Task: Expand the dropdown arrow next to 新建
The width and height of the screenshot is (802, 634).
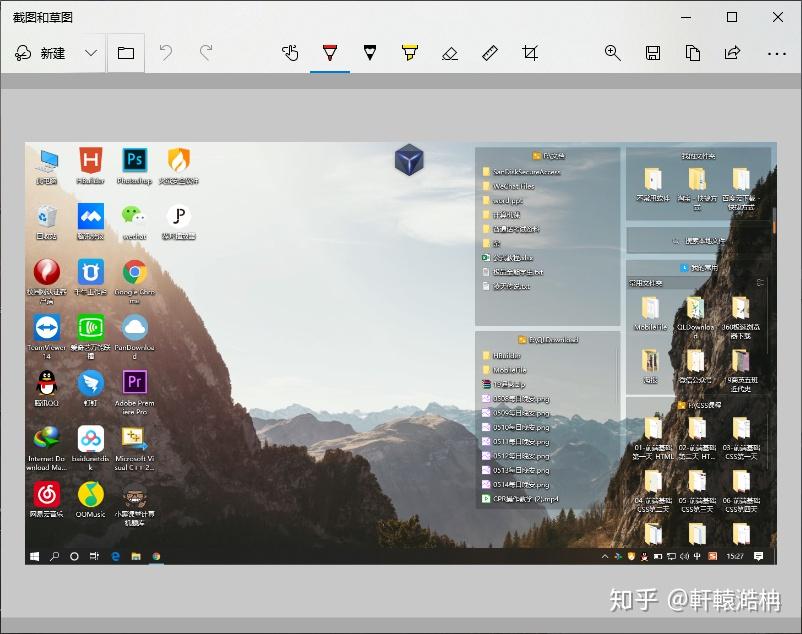Action: coord(91,53)
